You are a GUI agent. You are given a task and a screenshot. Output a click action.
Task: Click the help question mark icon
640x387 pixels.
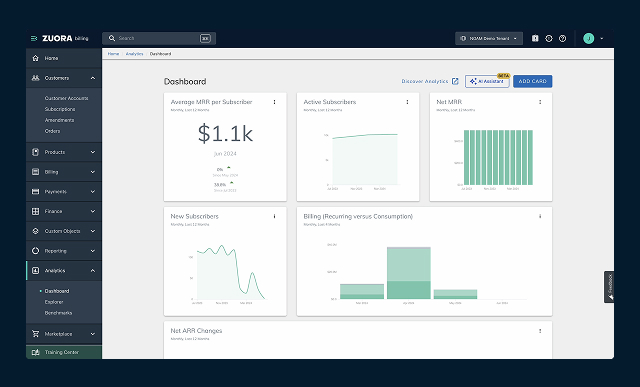coord(562,38)
